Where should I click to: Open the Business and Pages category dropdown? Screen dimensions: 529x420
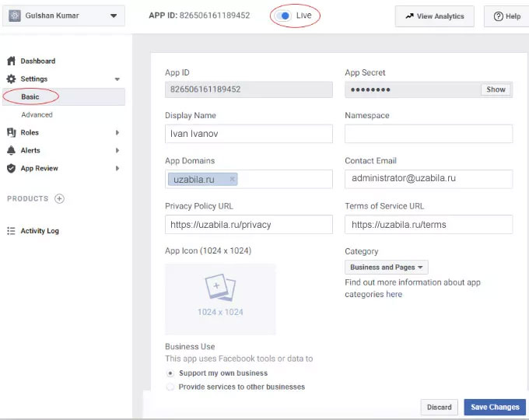(x=387, y=267)
